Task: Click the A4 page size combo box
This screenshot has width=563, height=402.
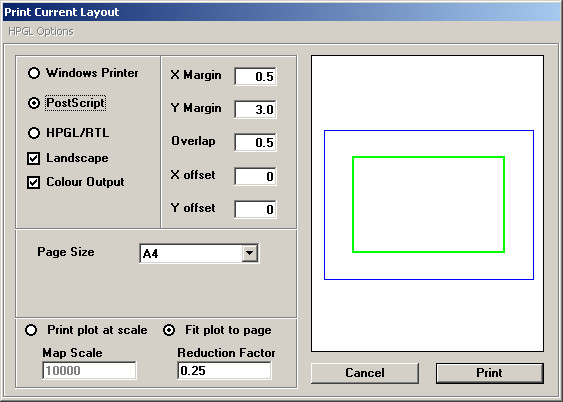Action: (199, 253)
